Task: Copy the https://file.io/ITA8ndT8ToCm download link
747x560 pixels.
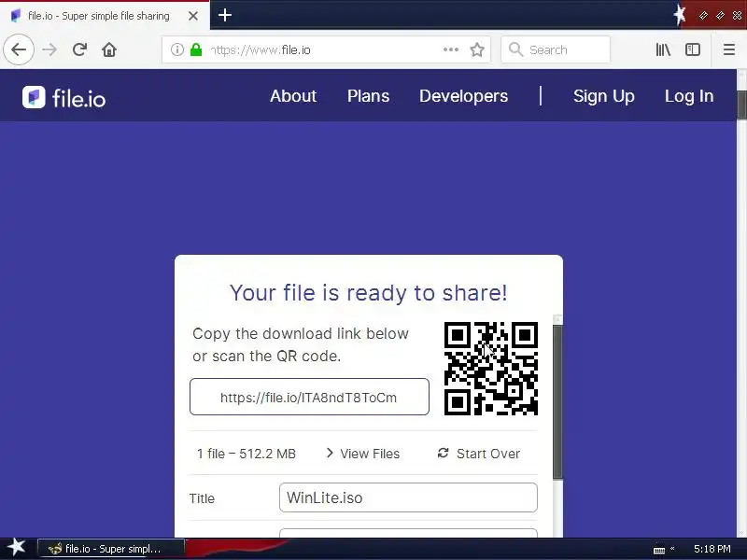Action: [x=309, y=397]
